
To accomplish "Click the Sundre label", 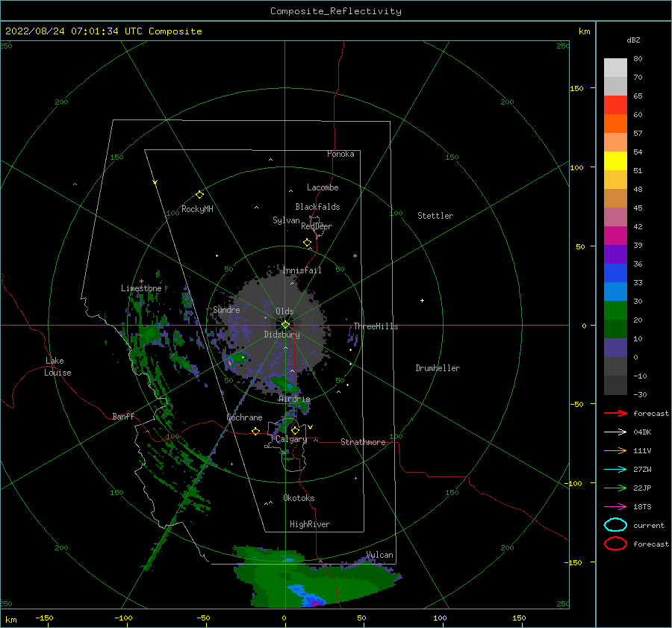I will coord(226,309).
